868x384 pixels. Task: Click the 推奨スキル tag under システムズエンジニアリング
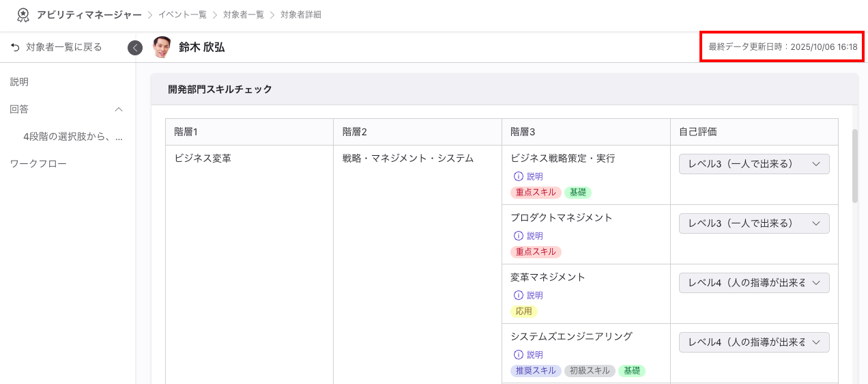click(536, 371)
